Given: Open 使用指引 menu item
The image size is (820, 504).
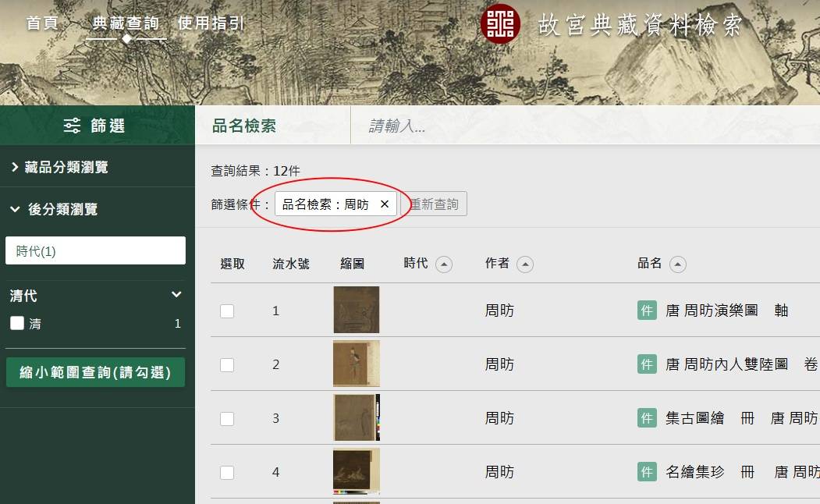Looking at the screenshot, I should coord(211,23).
